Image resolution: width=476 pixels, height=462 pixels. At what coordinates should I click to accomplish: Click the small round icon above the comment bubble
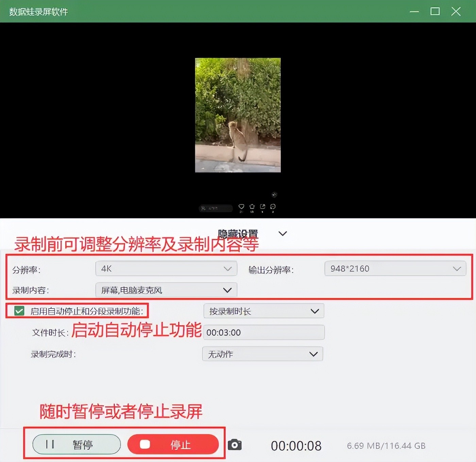point(274,195)
